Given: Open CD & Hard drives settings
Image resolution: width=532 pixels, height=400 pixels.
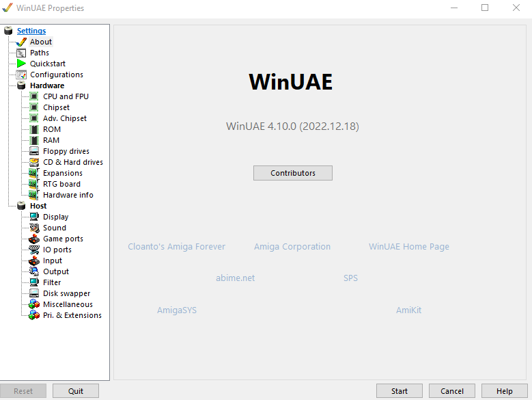Looking at the screenshot, I should coord(72,162).
